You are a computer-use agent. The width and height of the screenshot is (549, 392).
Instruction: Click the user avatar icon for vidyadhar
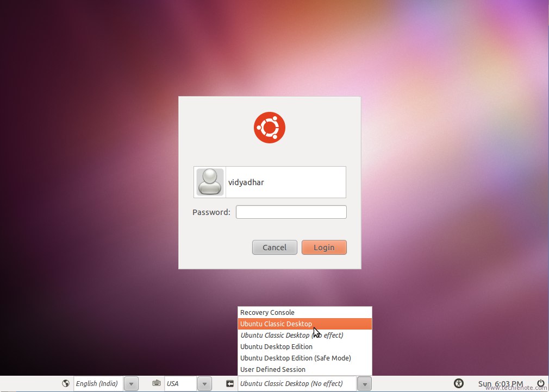click(210, 182)
